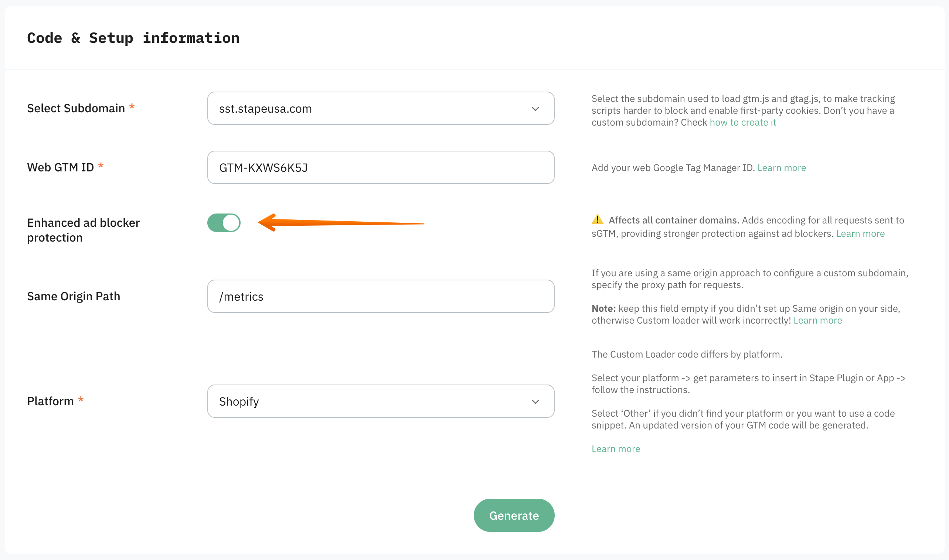Open Learn more link under Platform instructions
The height and width of the screenshot is (560, 949).
point(616,449)
